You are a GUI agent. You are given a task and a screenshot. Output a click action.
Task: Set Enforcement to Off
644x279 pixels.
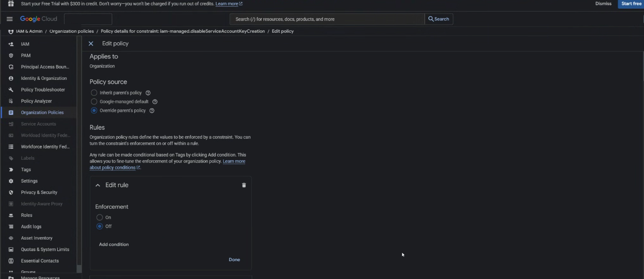[100, 226]
